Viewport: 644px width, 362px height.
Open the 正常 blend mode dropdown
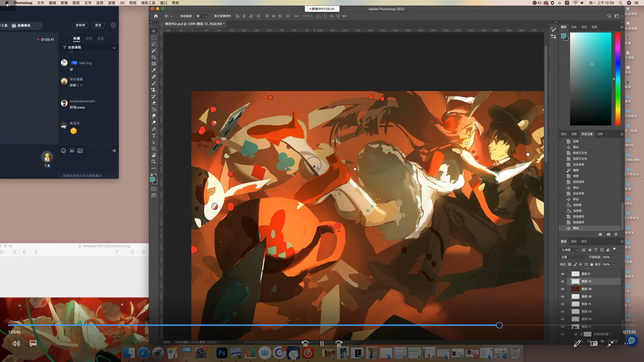pyautogui.click(x=574, y=257)
